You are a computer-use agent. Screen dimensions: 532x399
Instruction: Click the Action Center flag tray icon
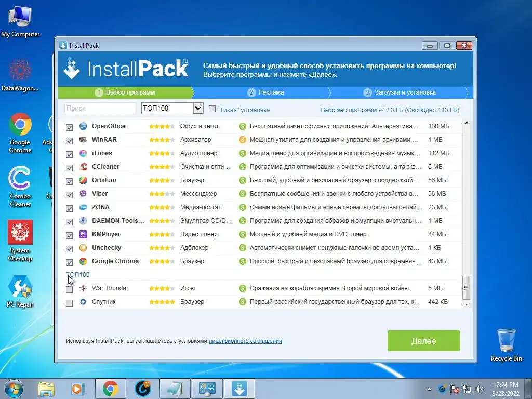[x=455, y=389]
